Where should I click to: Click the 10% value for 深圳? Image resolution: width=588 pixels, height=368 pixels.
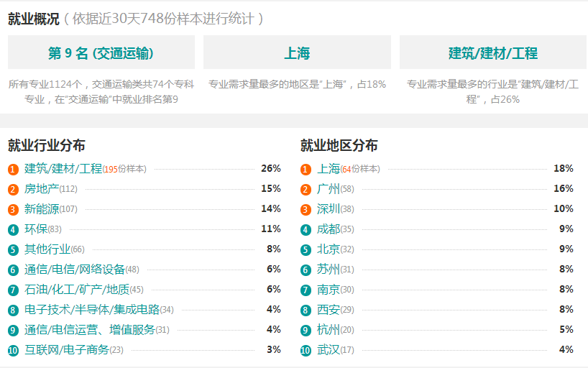click(x=564, y=208)
